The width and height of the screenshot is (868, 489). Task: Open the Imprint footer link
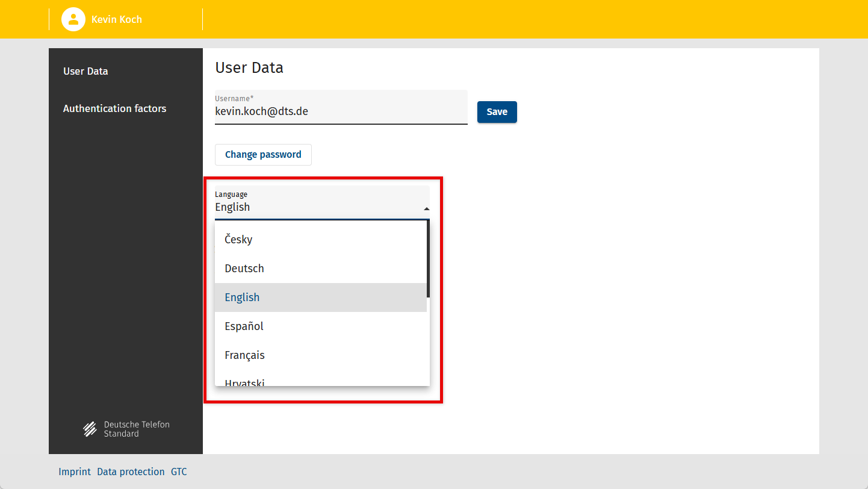point(75,472)
